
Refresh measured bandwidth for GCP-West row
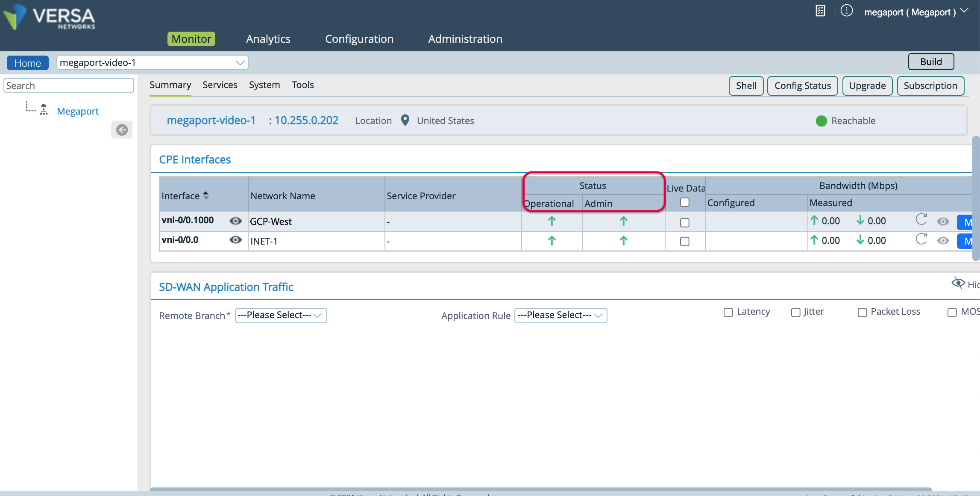click(x=921, y=220)
